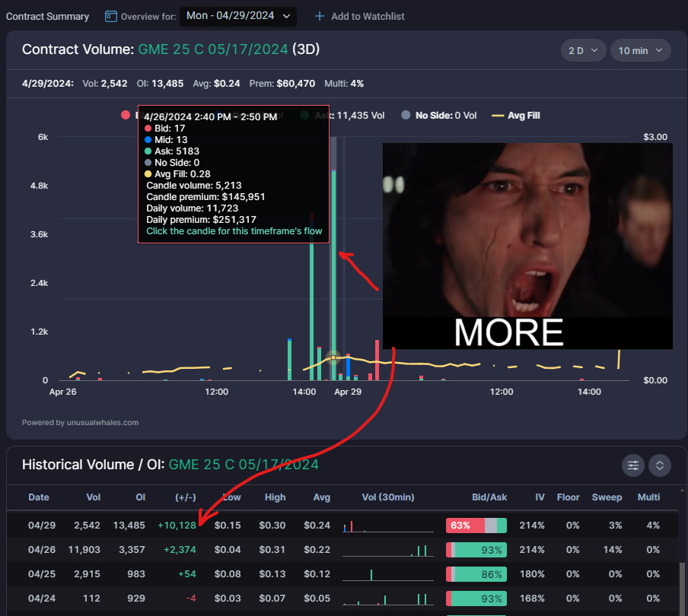Screen dimensions: 688x616
Task: Click the 63% Bid/Ask ratio bar
Action: pyautogui.click(x=476, y=525)
